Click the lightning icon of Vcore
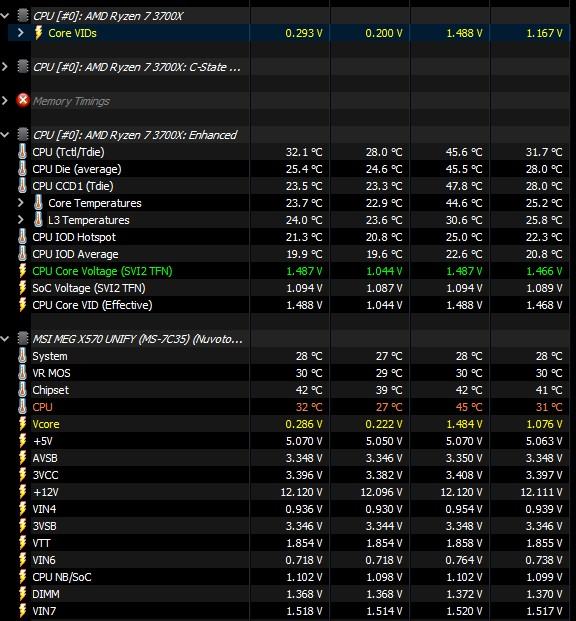The height and width of the screenshot is (621, 576). [23, 424]
